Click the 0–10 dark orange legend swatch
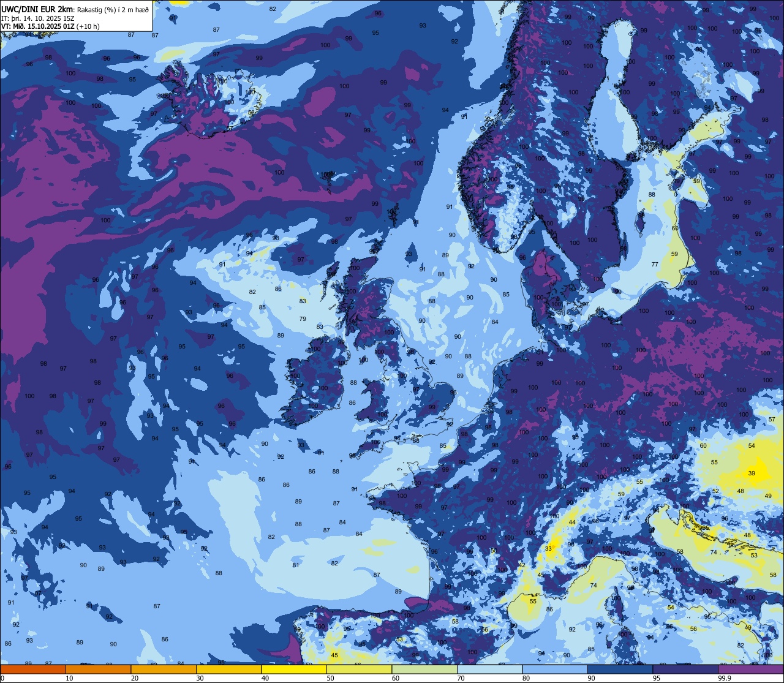Viewport: 784px width, 683px height. pyautogui.click(x=33, y=670)
